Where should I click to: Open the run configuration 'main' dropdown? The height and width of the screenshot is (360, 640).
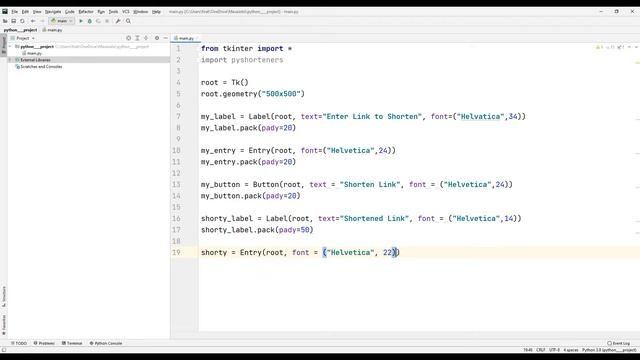(x=62, y=21)
